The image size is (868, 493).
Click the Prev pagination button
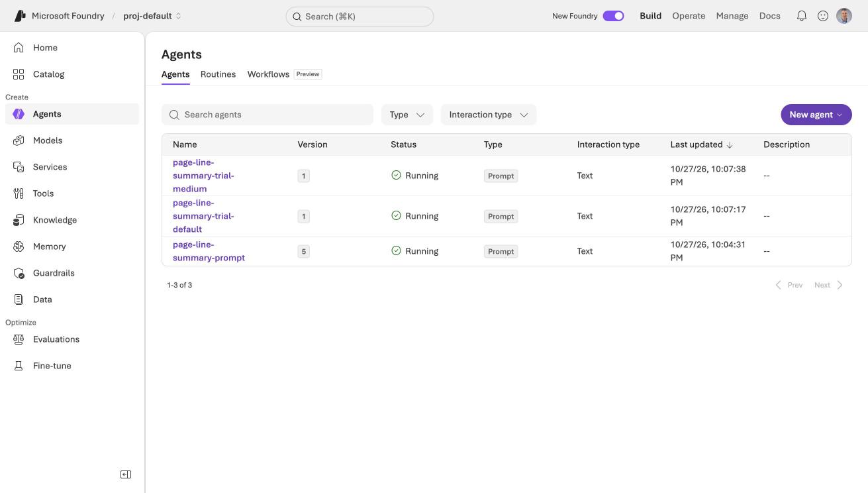point(789,285)
